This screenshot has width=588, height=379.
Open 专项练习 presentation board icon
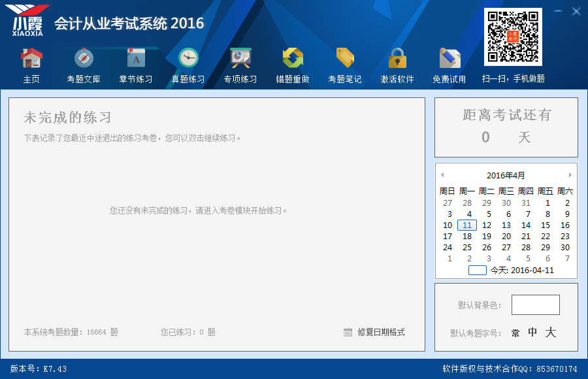(x=240, y=58)
